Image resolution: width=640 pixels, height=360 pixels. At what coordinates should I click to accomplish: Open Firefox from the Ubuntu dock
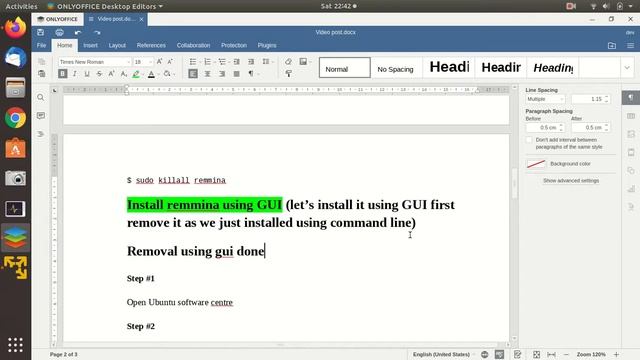[15, 28]
